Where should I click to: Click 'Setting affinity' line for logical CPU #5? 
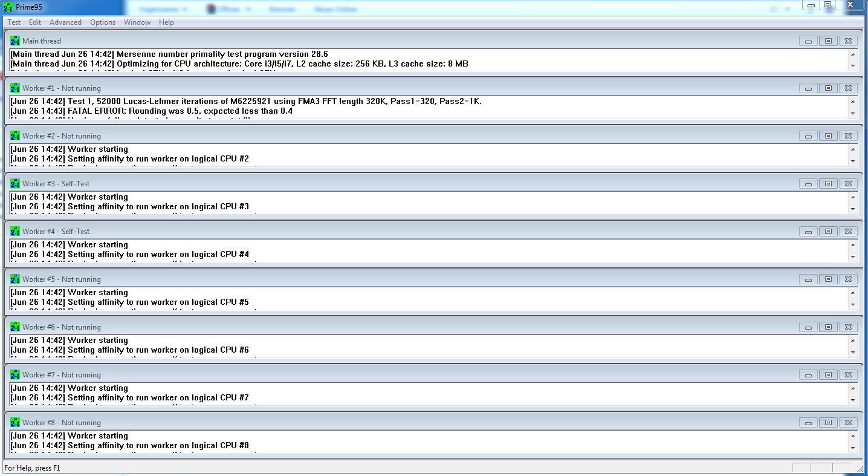(x=129, y=302)
